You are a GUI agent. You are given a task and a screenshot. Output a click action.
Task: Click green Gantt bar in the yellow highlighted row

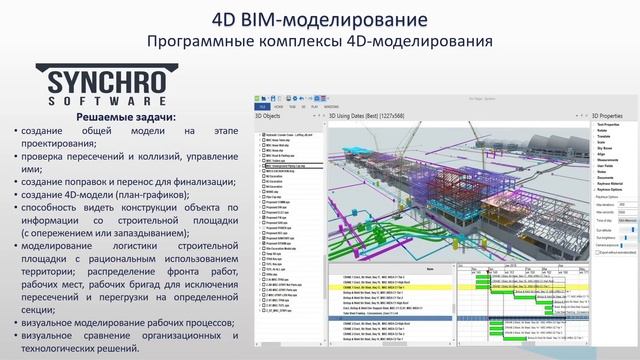[483, 287]
